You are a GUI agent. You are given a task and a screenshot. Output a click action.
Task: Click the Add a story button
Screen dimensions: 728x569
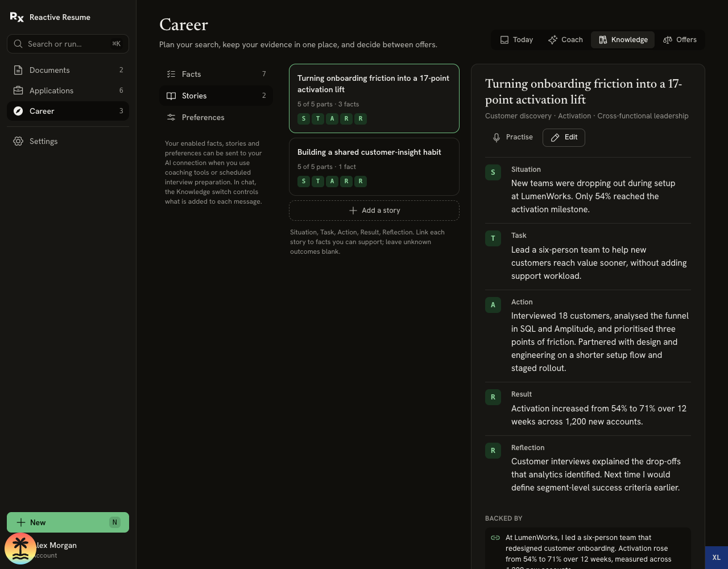pyautogui.click(x=374, y=211)
